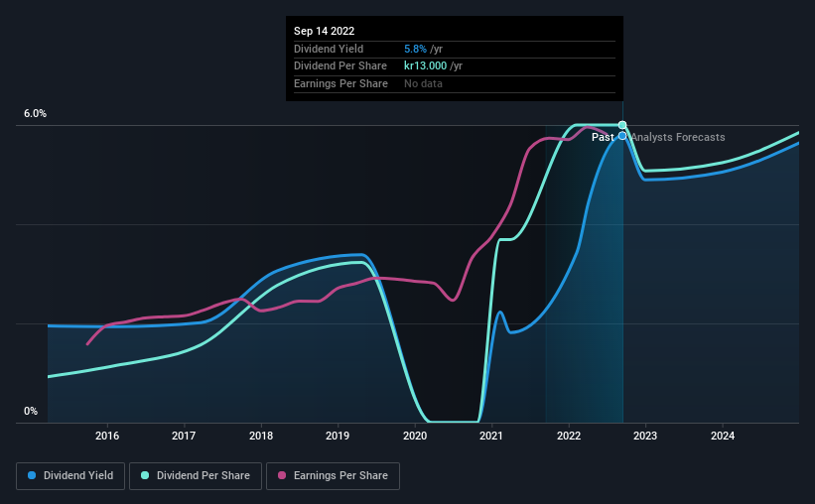Click the 6.0% y-axis label
The height and width of the screenshot is (504, 815).
tap(35, 114)
